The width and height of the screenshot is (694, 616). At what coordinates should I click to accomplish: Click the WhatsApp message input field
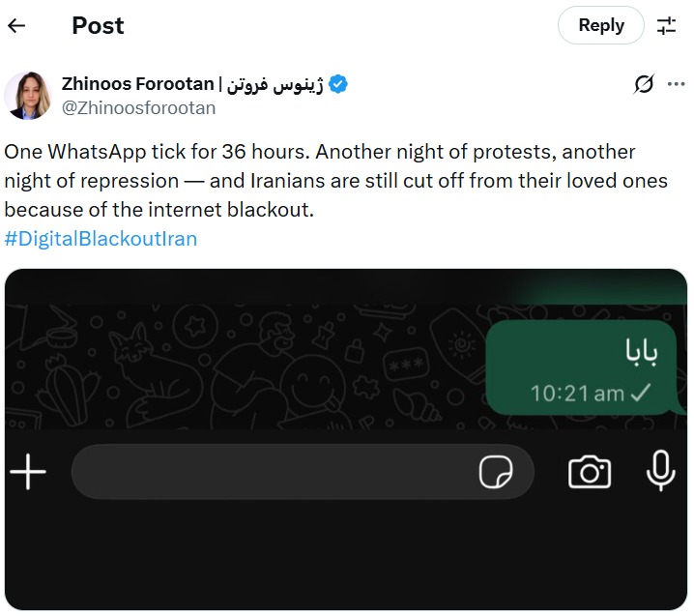(x=271, y=473)
